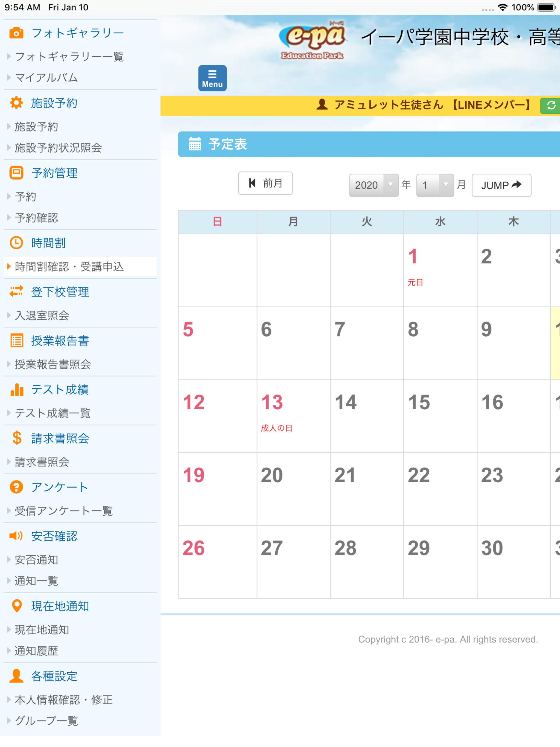The height and width of the screenshot is (747, 560).
Task: Tap the list icon for 授業報告書
Action: (x=17, y=340)
